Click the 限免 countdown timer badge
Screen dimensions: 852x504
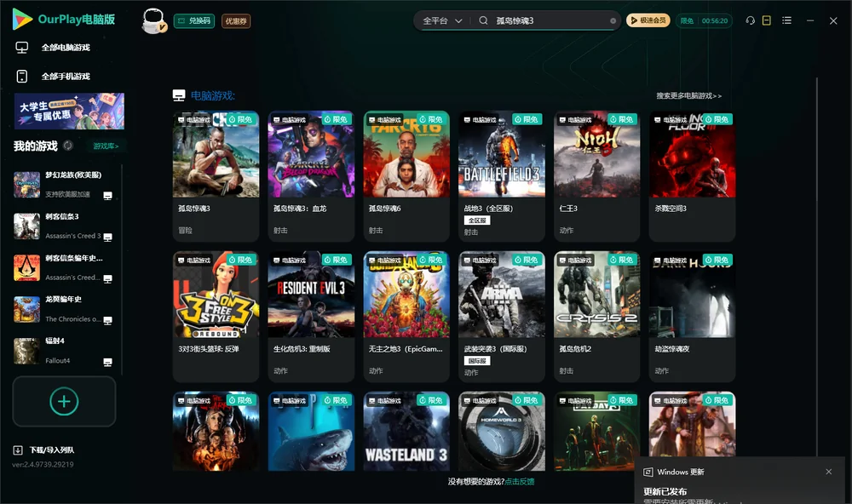click(705, 20)
